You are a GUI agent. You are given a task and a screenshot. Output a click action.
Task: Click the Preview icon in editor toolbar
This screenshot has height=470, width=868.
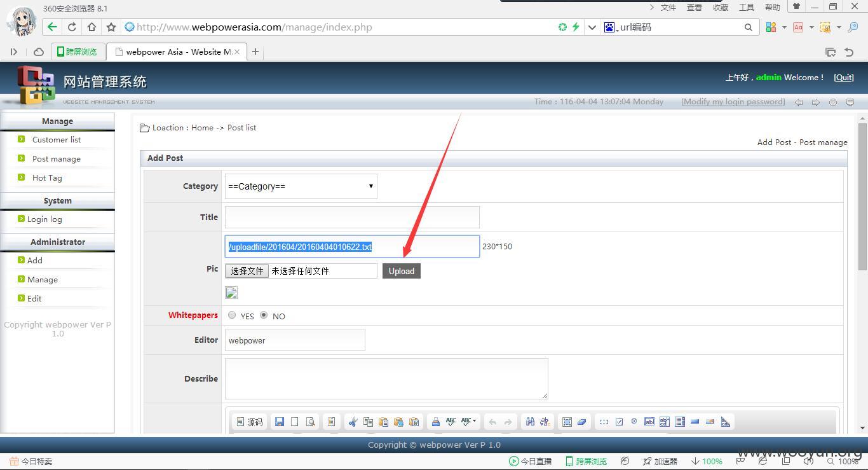(x=311, y=422)
